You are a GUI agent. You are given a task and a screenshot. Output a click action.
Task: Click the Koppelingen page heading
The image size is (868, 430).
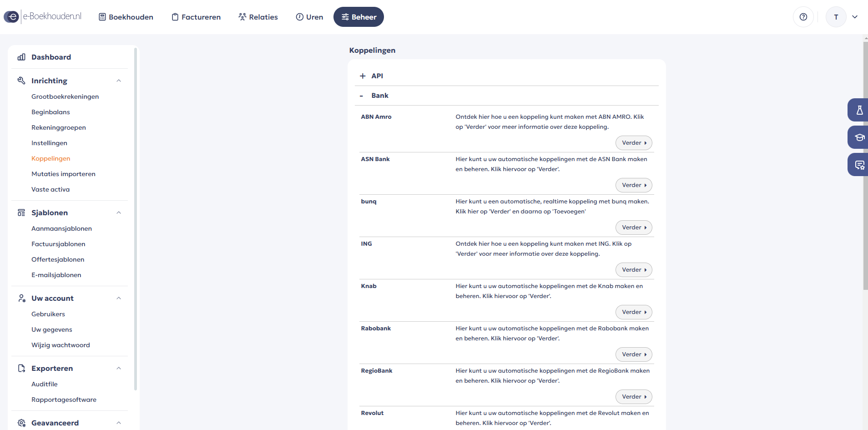pyautogui.click(x=372, y=50)
